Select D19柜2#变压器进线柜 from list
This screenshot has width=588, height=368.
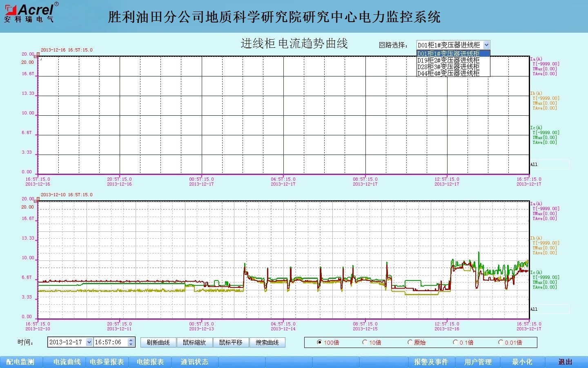pos(448,60)
